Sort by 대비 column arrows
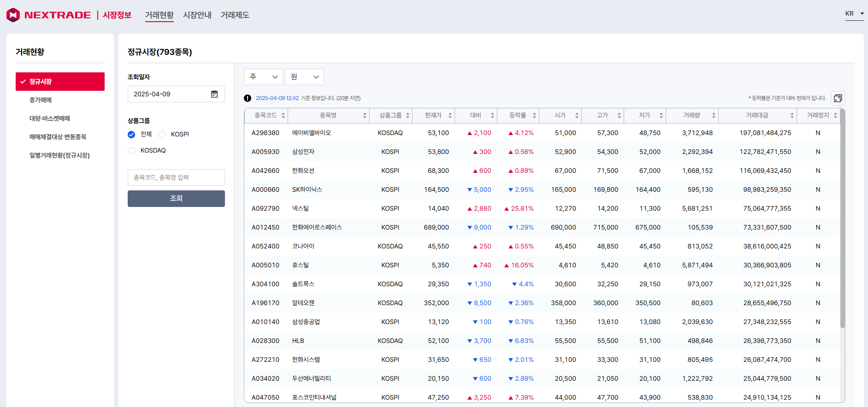Screen dimensions: 868x407 click(x=492, y=116)
